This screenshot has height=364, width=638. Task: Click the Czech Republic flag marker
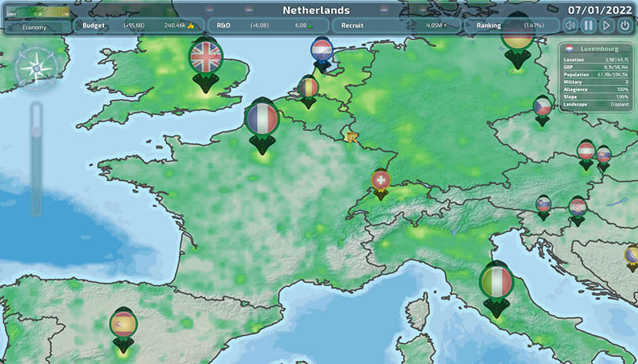tap(542, 106)
